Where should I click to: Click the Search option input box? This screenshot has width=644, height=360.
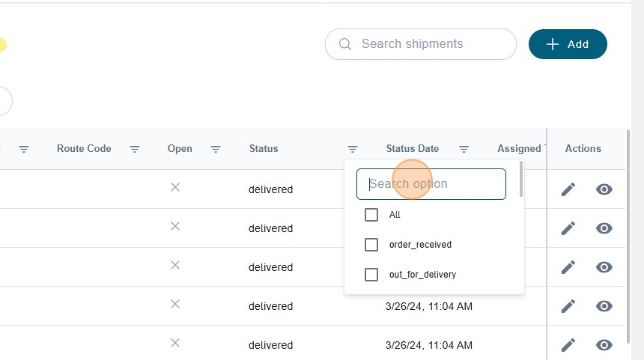coord(431,184)
